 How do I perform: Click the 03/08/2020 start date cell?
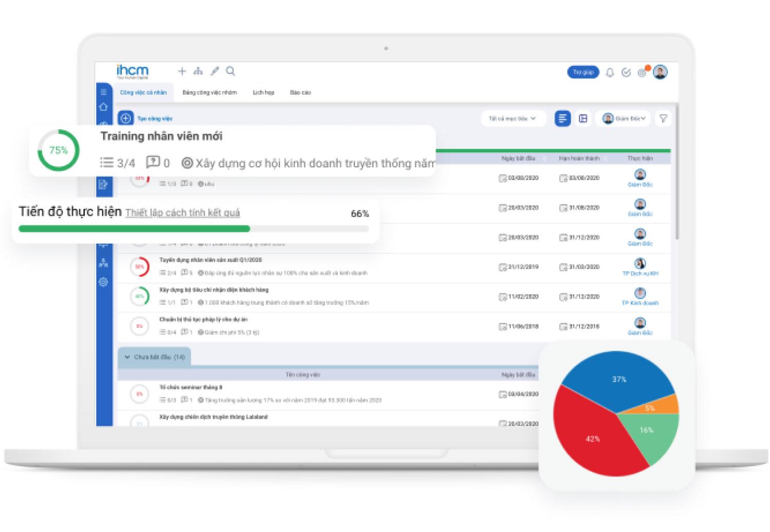[x=519, y=178]
